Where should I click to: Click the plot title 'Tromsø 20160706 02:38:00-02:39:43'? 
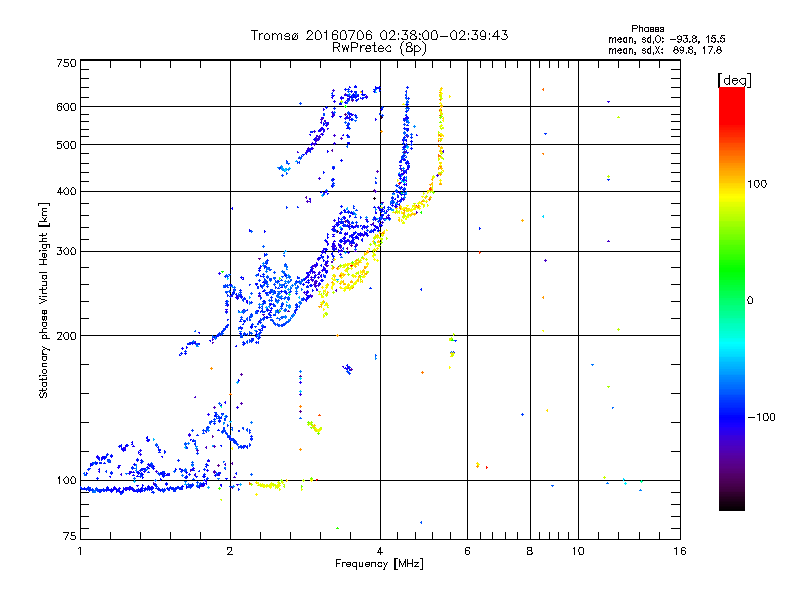379,35
